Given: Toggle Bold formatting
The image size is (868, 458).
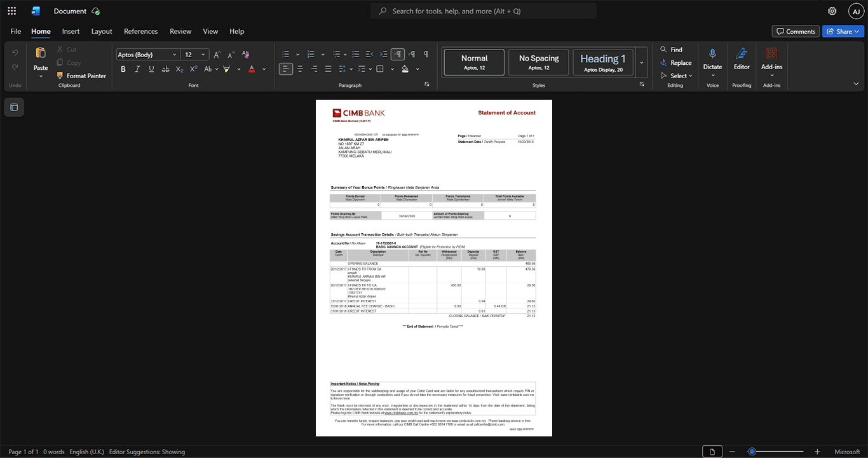Looking at the screenshot, I should tap(123, 69).
